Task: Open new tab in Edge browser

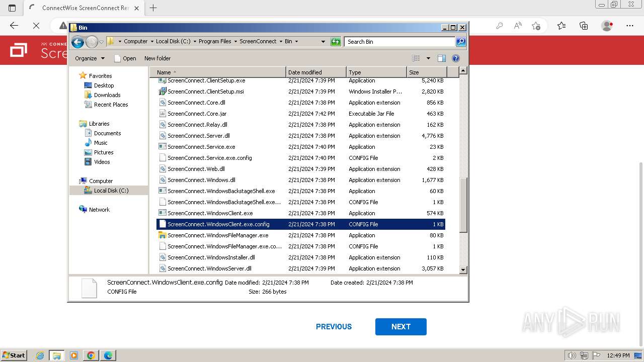Action: [153, 8]
